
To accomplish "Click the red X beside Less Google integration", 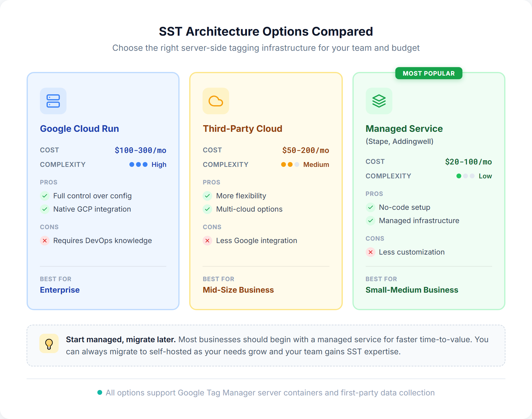I will click(x=207, y=241).
